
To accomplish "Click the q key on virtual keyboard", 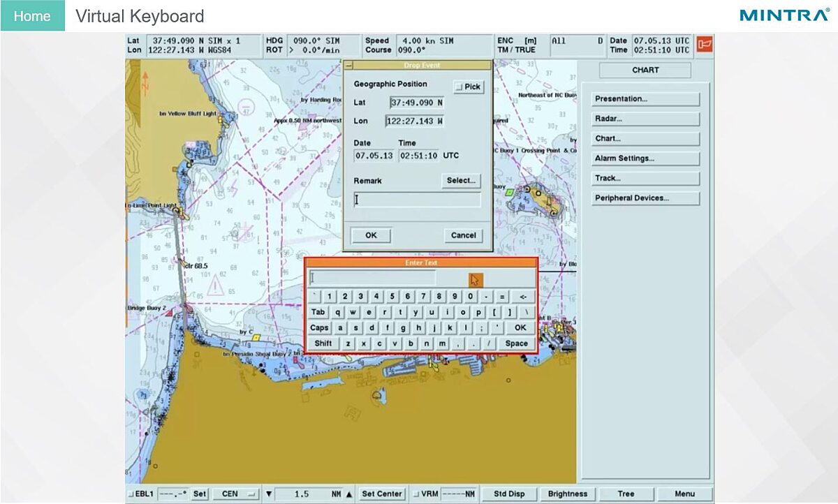I will (x=338, y=312).
